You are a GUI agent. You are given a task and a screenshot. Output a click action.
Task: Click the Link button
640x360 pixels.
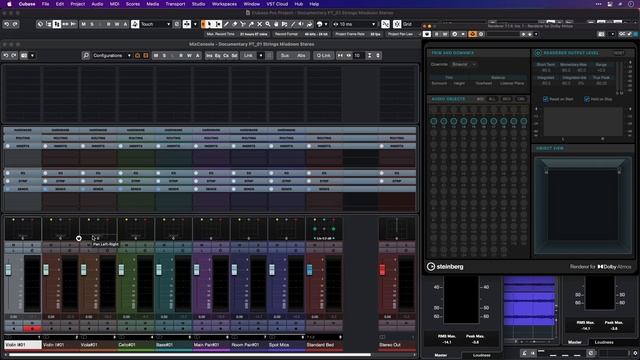tap(248, 56)
